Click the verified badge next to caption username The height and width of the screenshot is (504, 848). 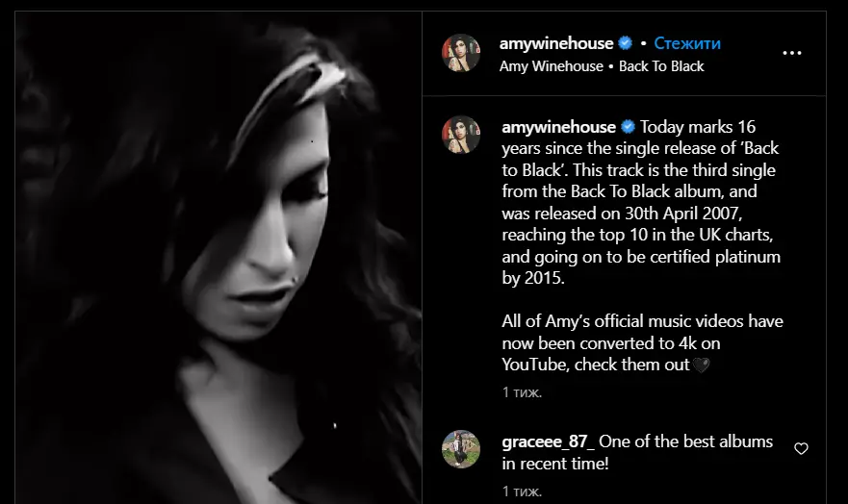point(628,126)
